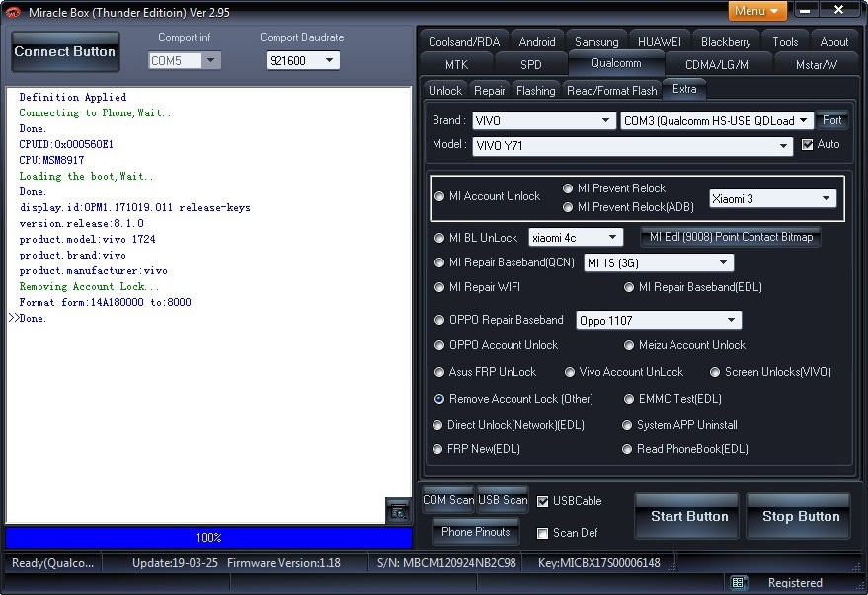
Task: Open the About tab
Action: 833,42
